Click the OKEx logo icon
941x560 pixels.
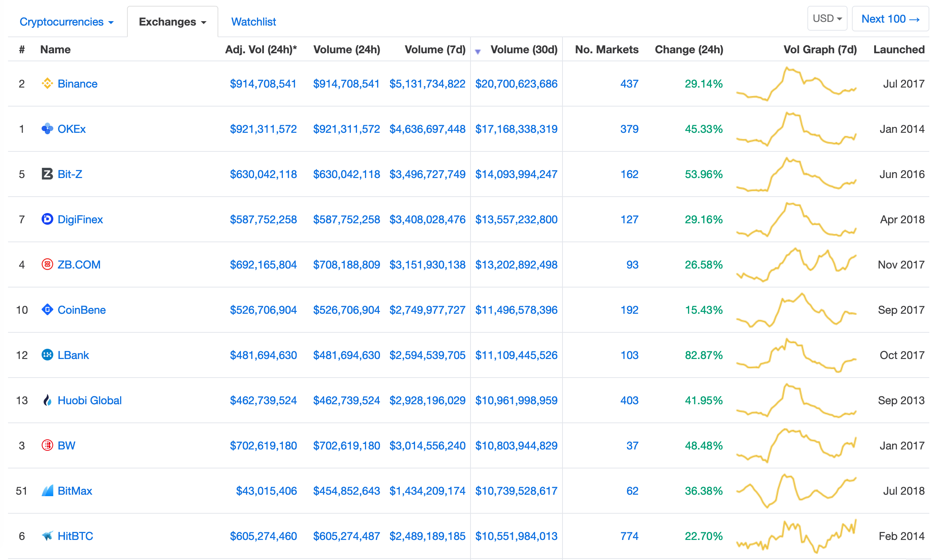pos(47,129)
